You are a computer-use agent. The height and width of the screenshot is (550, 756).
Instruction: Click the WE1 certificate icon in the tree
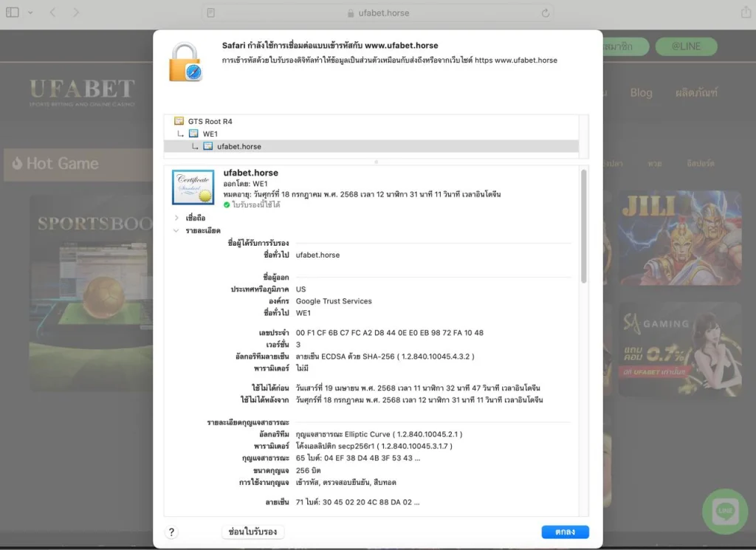tap(193, 134)
